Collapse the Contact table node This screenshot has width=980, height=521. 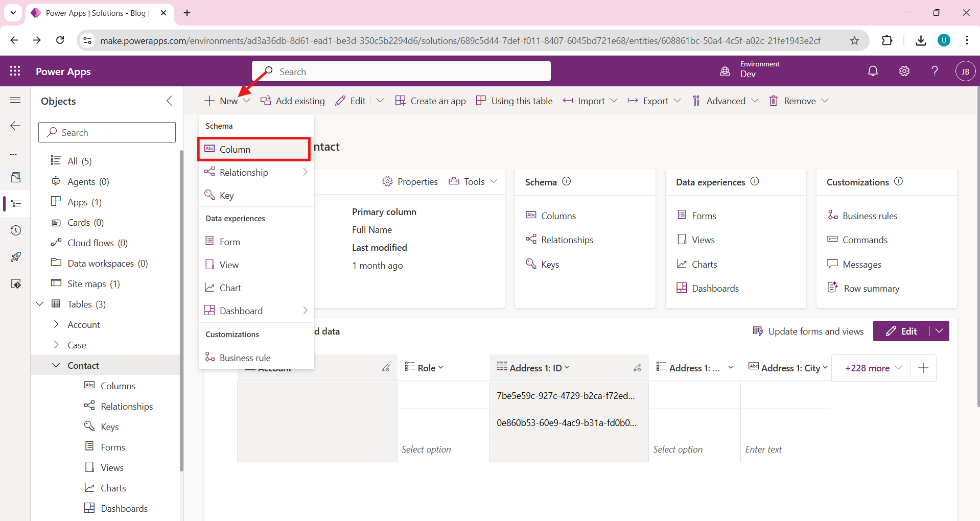pos(56,365)
